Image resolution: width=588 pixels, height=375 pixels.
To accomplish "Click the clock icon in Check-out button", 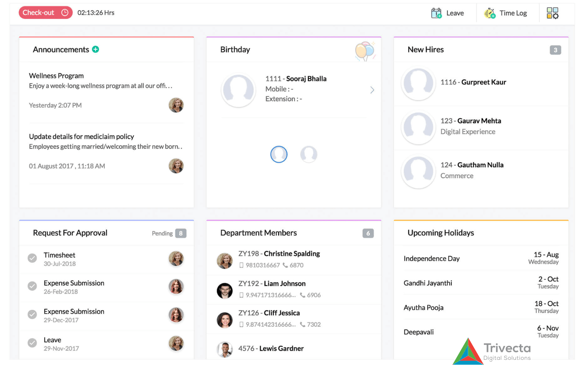I will [65, 13].
